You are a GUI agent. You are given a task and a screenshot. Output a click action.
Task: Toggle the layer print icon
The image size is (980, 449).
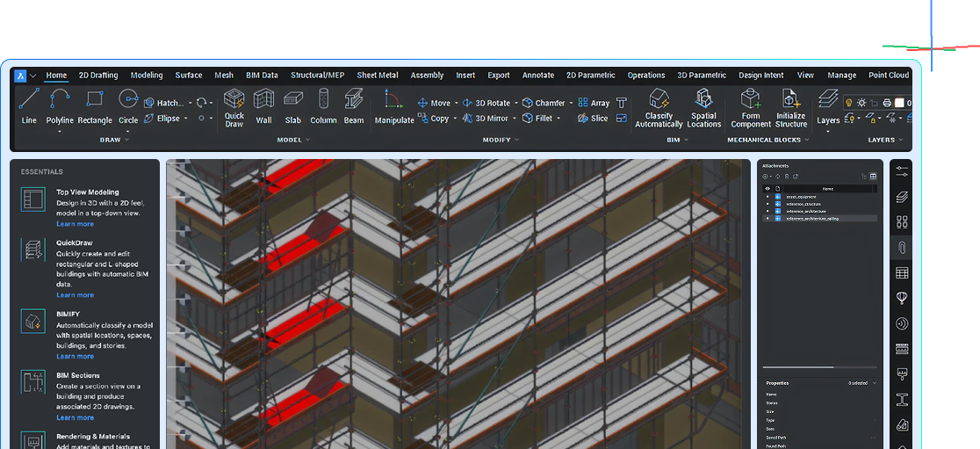click(x=886, y=103)
